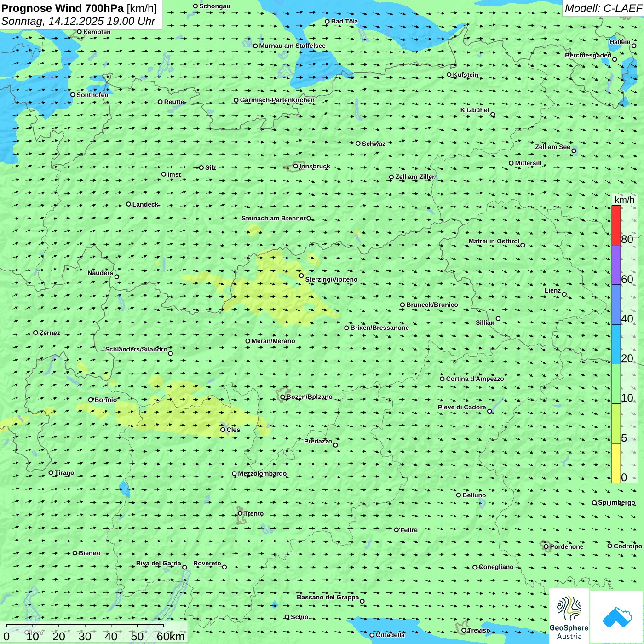644x644 pixels.
Task: Click the 'Belluno' town label
Action: click(x=474, y=495)
